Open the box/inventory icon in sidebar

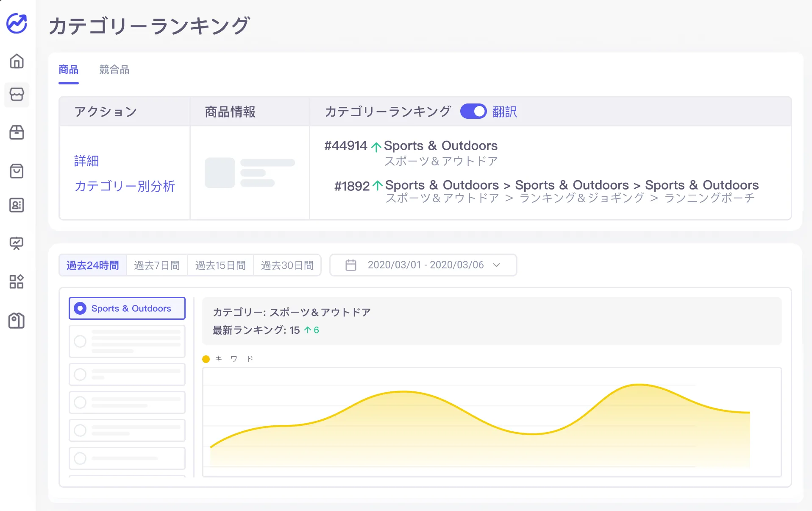(17, 132)
